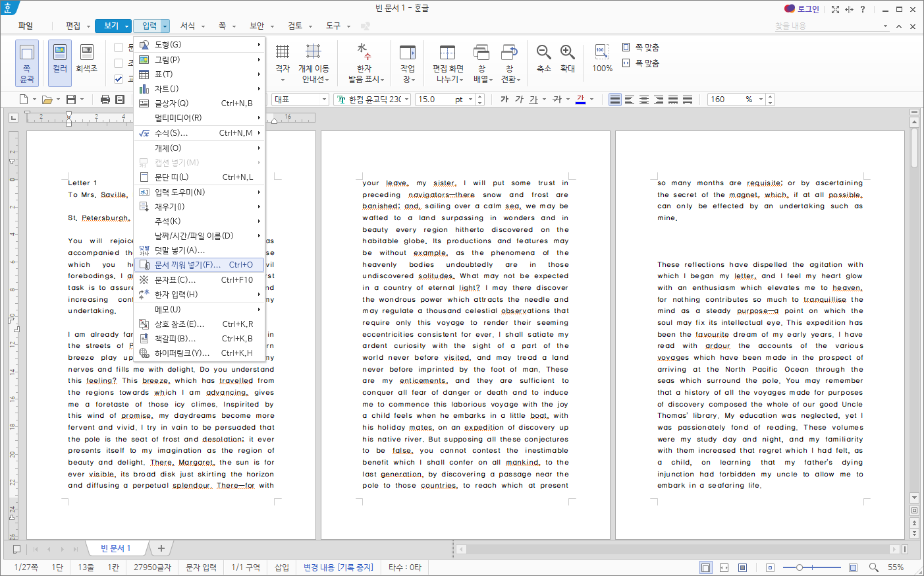Viewport: 924px width, 576px height.
Task: Click the save disk icon
Action: 72,100
